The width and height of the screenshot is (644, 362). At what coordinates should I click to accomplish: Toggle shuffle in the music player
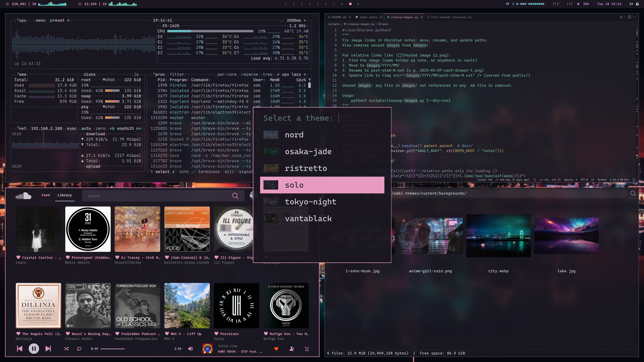coord(66,349)
